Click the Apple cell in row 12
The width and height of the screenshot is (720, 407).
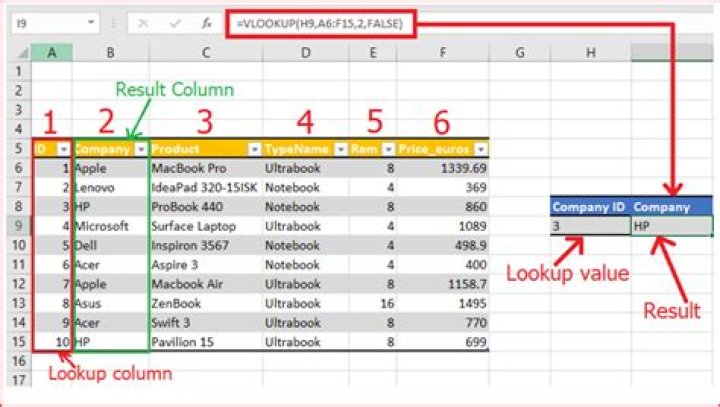point(111,284)
